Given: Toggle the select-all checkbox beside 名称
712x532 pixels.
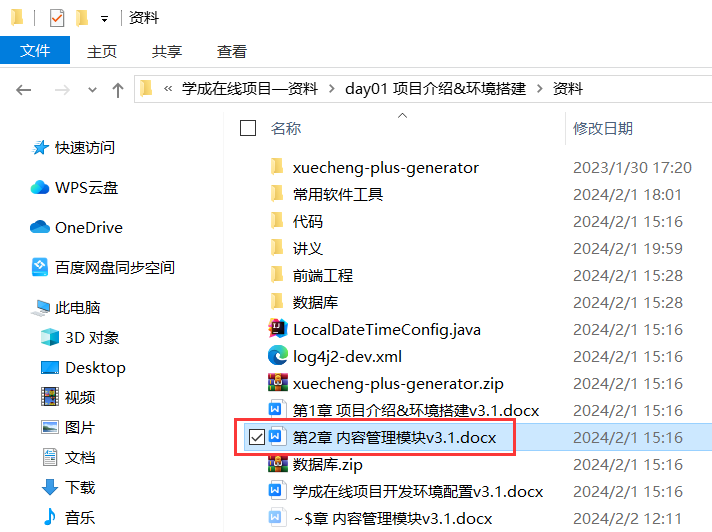Looking at the screenshot, I should coord(248,128).
